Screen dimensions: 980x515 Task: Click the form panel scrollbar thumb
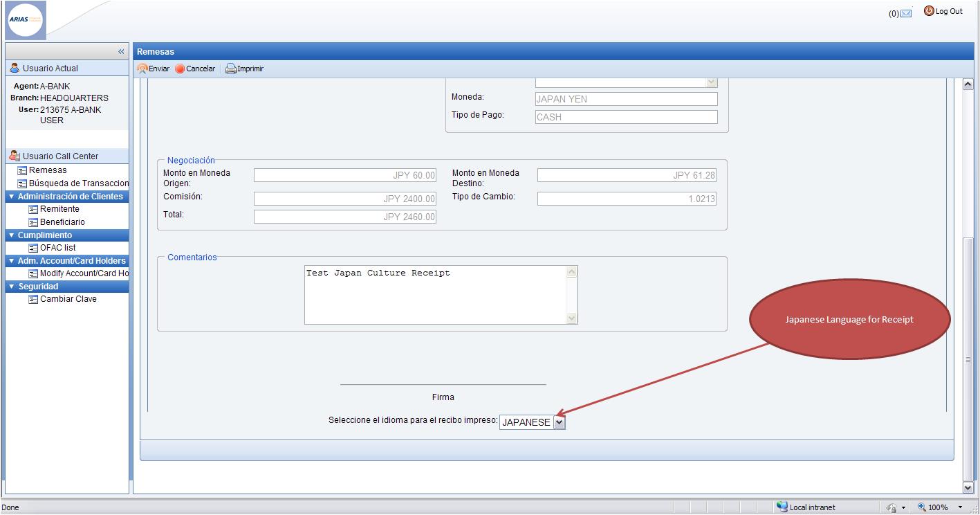(968, 360)
